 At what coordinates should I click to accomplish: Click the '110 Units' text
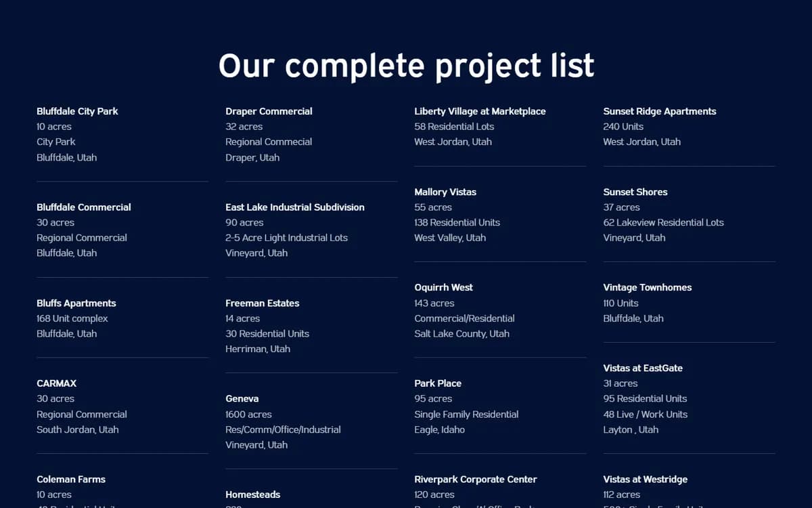621,303
